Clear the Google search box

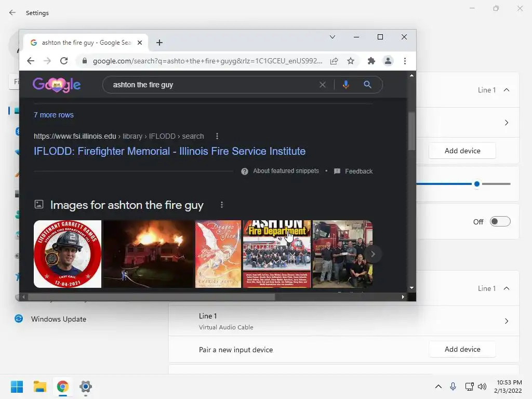tap(322, 85)
